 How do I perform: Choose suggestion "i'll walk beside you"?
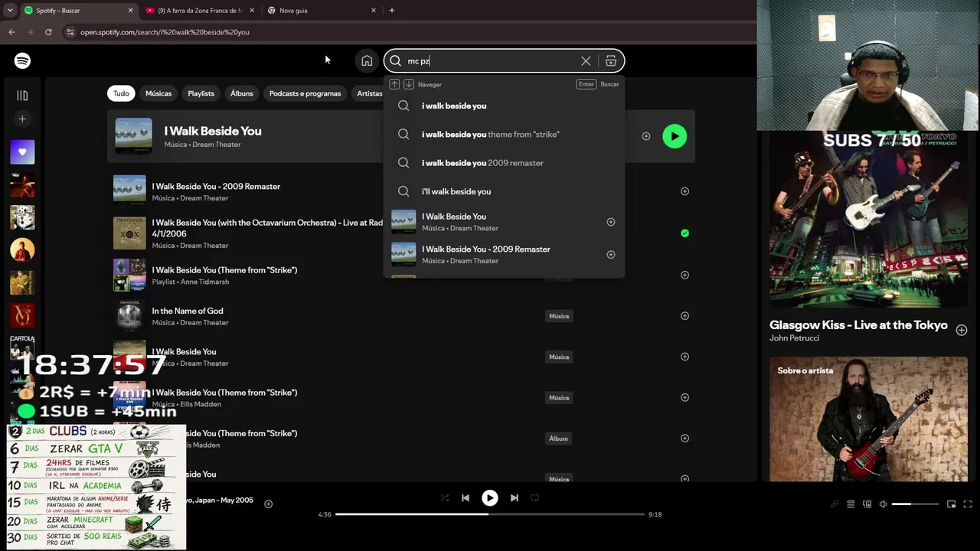coord(504,191)
